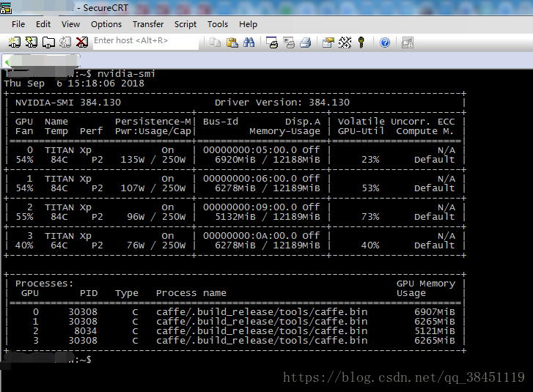The width and height of the screenshot is (533, 392).
Task: Click Bus-Id 00000000:0A:00.0 value
Action: coord(250,236)
